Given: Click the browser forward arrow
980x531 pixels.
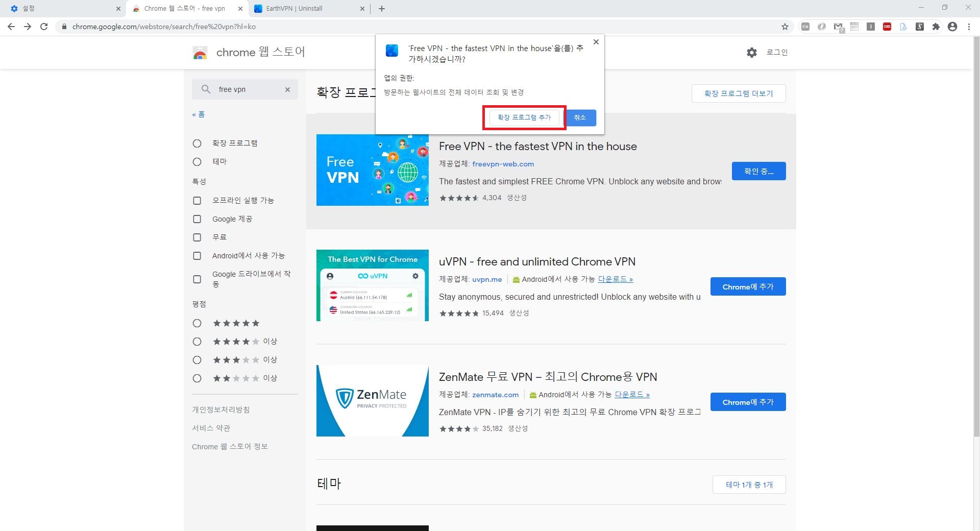Looking at the screenshot, I should (x=28, y=27).
